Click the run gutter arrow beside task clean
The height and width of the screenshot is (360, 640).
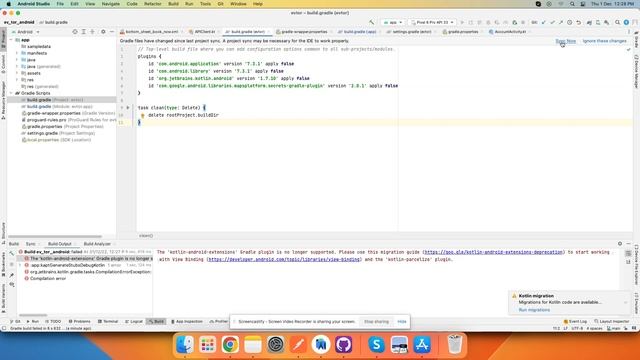click(x=128, y=108)
